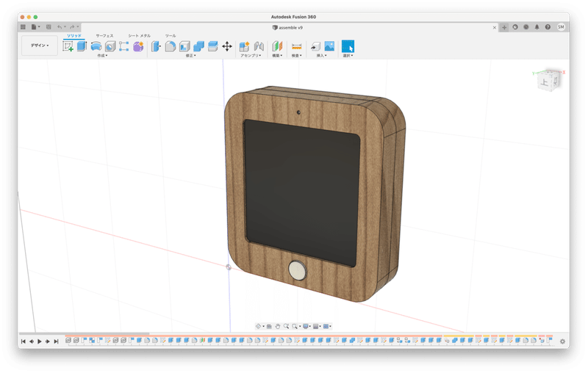Viewport: 588px width, 373px height.
Task: Click the Orbit navigation tool
Action: (x=259, y=326)
